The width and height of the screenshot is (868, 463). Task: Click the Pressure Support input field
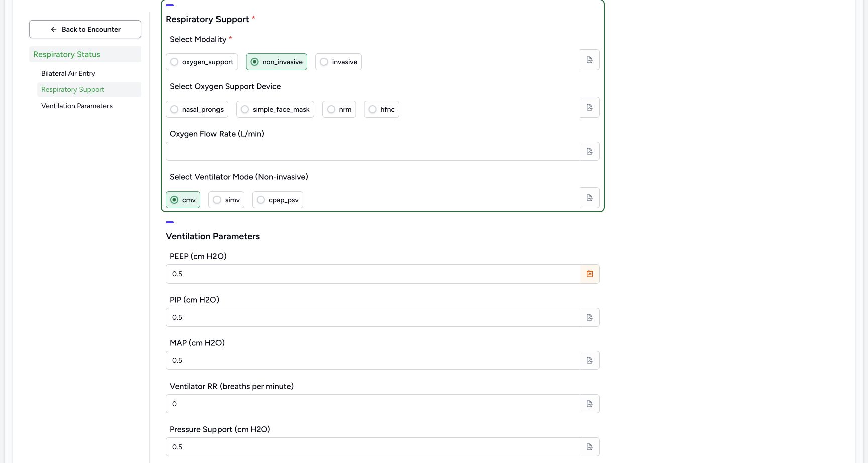click(x=373, y=447)
